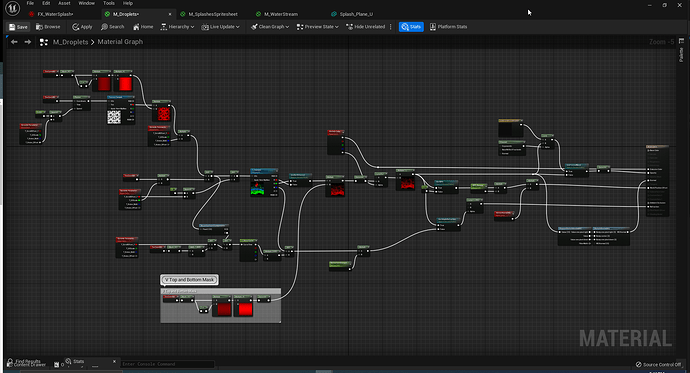This screenshot has width=690, height=373.
Task: Open the Platform Stats panel
Action: (x=448, y=27)
